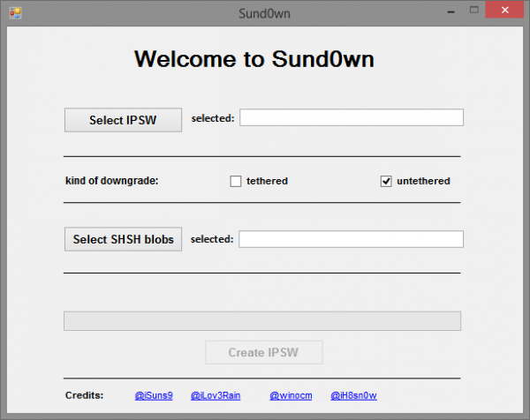
Task: Focus the selected IPSW path field
Action: tap(352, 117)
